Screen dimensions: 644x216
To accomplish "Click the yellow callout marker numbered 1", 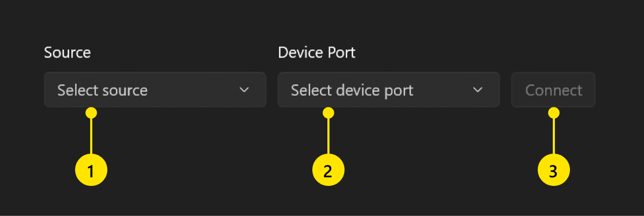I will click(x=91, y=171).
